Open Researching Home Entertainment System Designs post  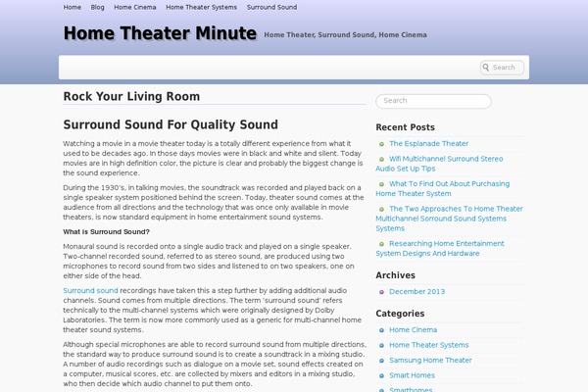click(440, 248)
